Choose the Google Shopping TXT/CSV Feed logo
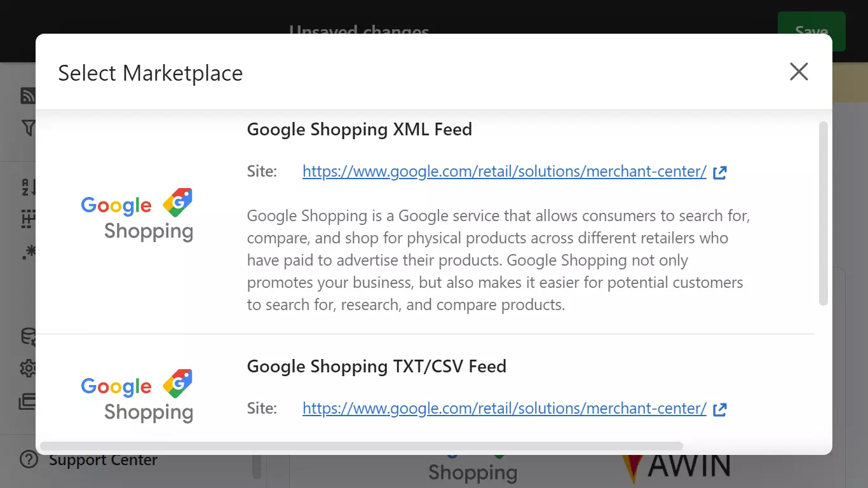Viewport: 868px width, 488px height. [137, 396]
